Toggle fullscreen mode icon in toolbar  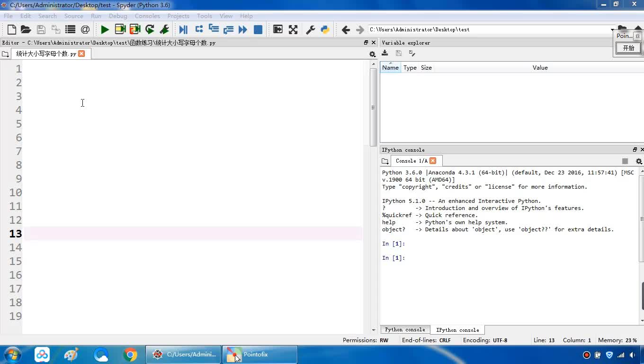293,29
